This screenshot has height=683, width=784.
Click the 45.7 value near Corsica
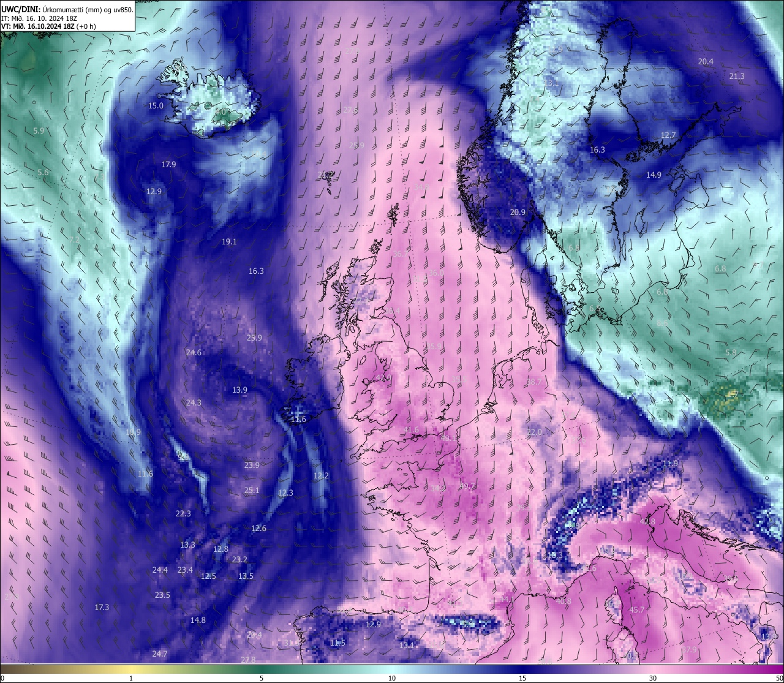click(x=637, y=609)
